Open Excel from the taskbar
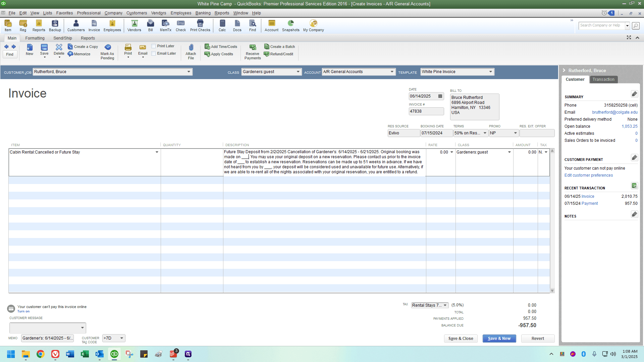This screenshot has width=644, height=362. tap(85, 354)
